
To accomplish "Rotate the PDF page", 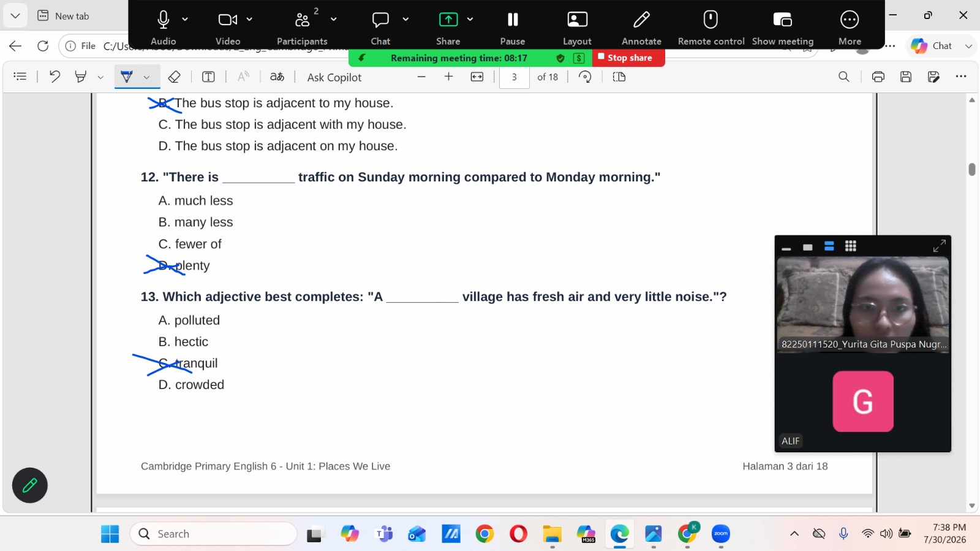I will click(x=585, y=77).
